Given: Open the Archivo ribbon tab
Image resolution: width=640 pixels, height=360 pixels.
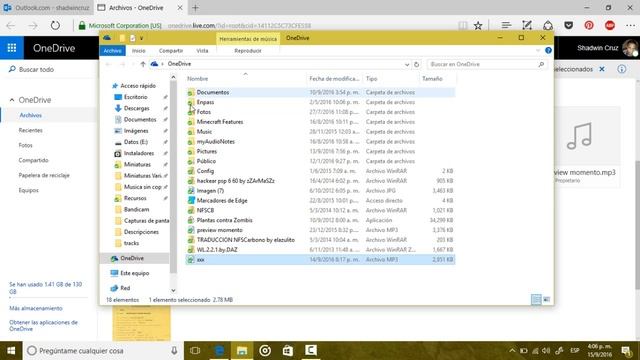Looking at the screenshot, I should 112,51.
